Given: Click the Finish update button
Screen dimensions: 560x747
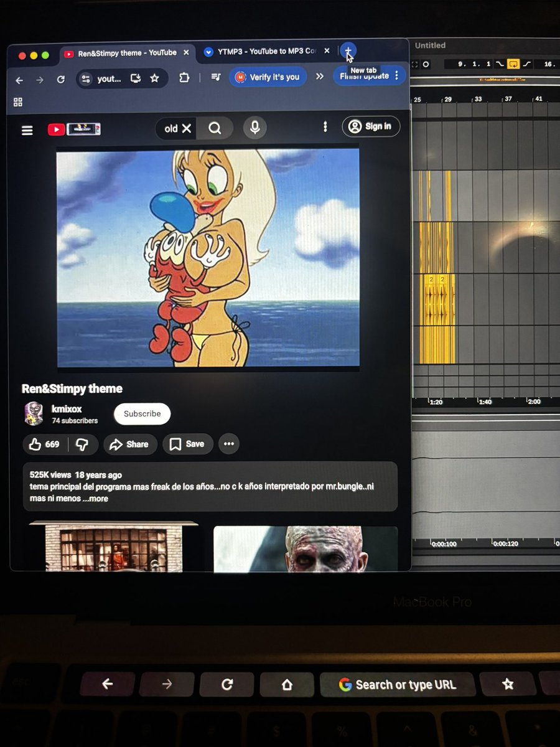Looking at the screenshot, I should pos(364,76).
